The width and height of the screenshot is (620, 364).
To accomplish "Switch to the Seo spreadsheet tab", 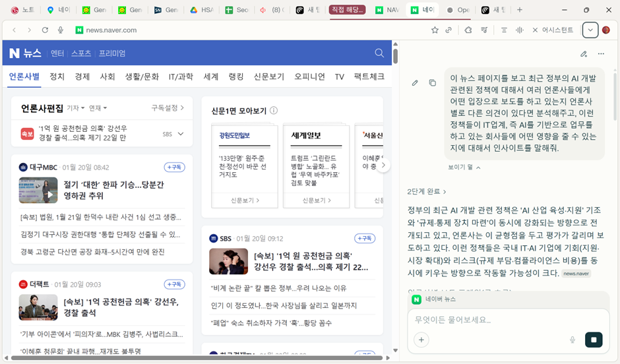I will click(237, 10).
